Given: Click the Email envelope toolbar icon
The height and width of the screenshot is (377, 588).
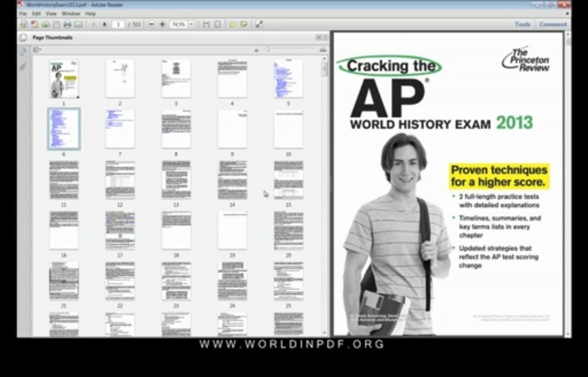Looking at the screenshot, I should point(78,25).
